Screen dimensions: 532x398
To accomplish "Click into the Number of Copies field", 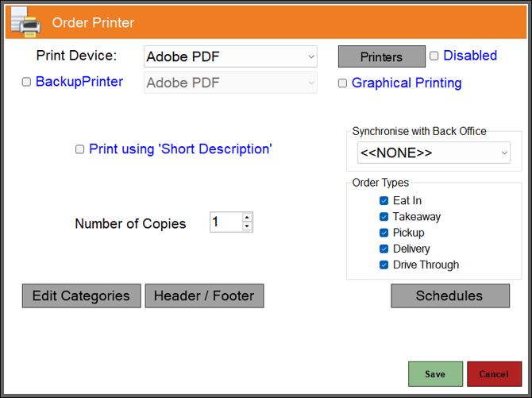I will coord(226,222).
